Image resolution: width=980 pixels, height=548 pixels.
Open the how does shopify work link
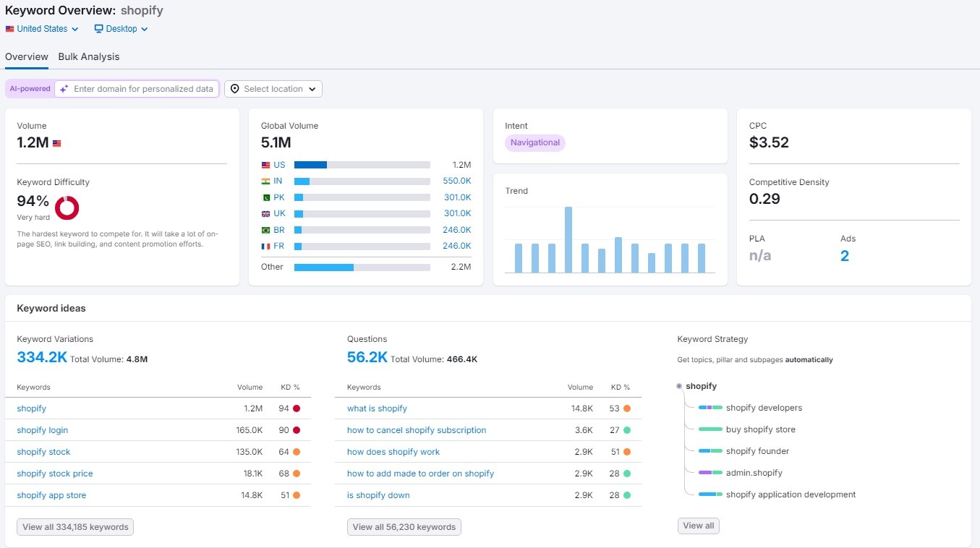(x=393, y=452)
